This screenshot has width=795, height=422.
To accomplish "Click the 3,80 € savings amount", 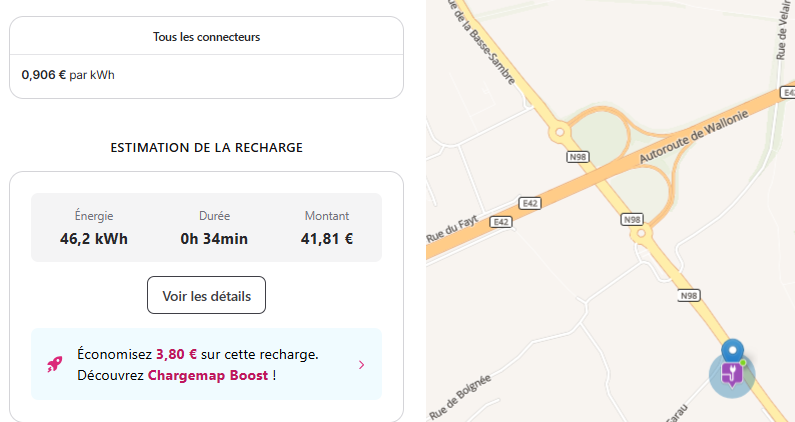I will click(x=174, y=354).
